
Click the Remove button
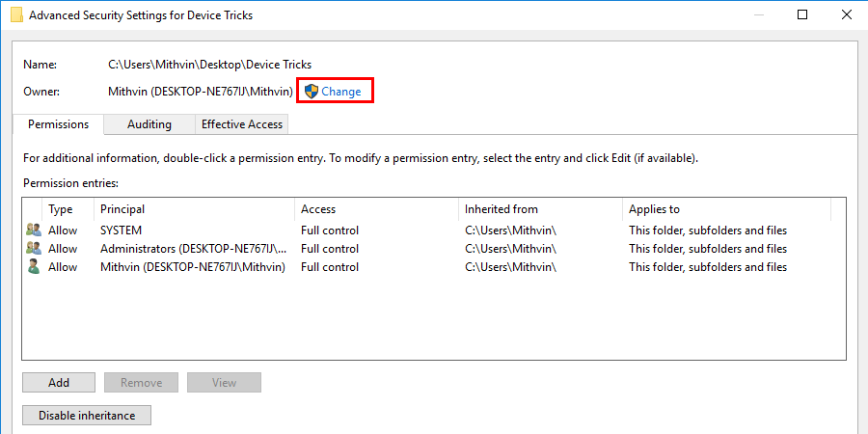pyautogui.click(x=141, y=383)
